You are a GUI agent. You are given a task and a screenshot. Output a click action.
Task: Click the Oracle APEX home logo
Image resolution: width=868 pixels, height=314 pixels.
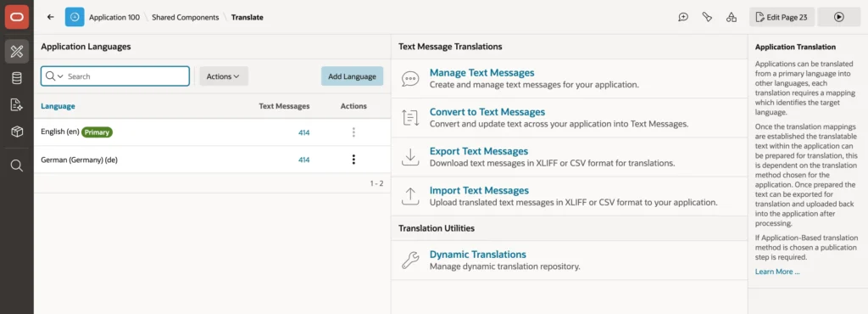(17, 17)
